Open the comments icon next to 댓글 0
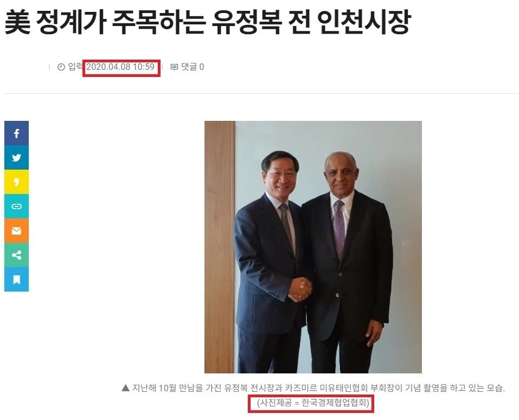Image resolution: width=519 pixels, height=420 pixels. [x=174, y=67]
